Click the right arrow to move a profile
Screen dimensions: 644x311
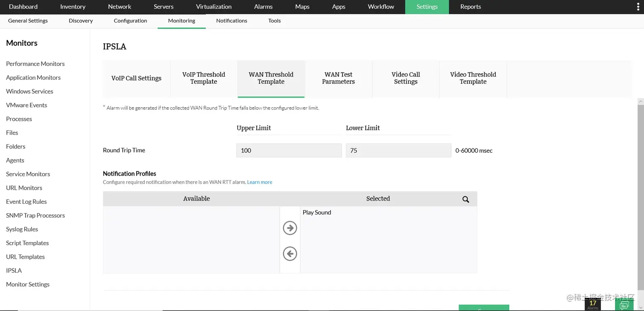pyautogui.click(x=290, y=228)
